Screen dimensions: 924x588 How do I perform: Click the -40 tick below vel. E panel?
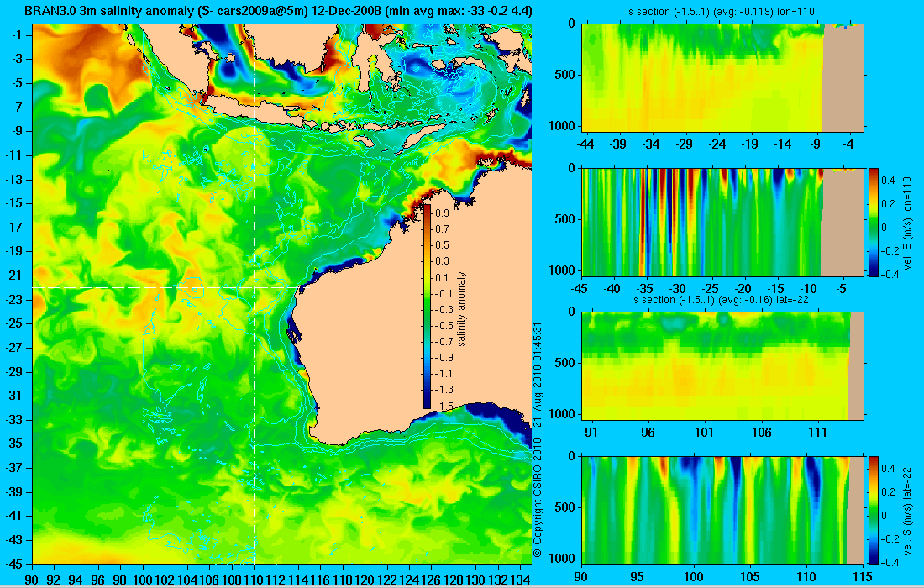click(612, 289)
